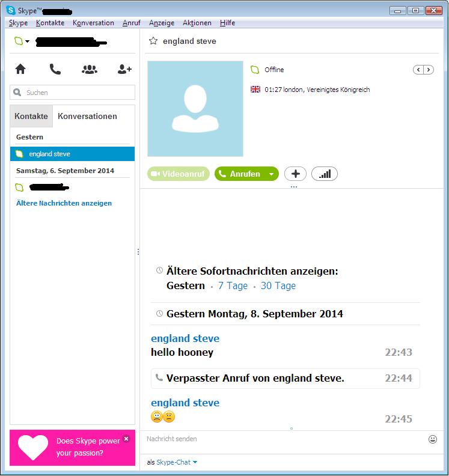Viewport: 449px width, 476px height.
Task: Open the emoticon picker smiley icon
Action: tap(433, 439)
